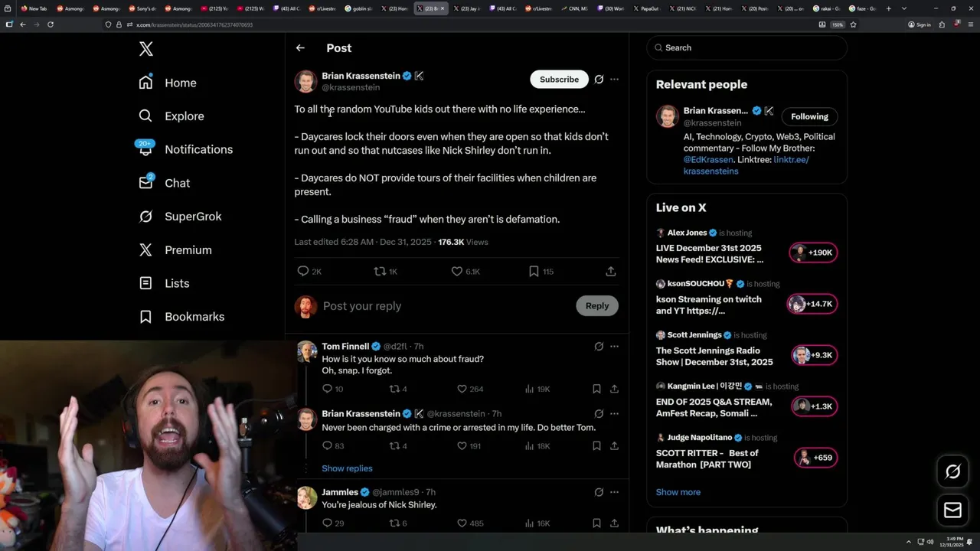This screenshot has width=980, height=551.
Task: Expand Show more under Live on X
Action: 678,492
